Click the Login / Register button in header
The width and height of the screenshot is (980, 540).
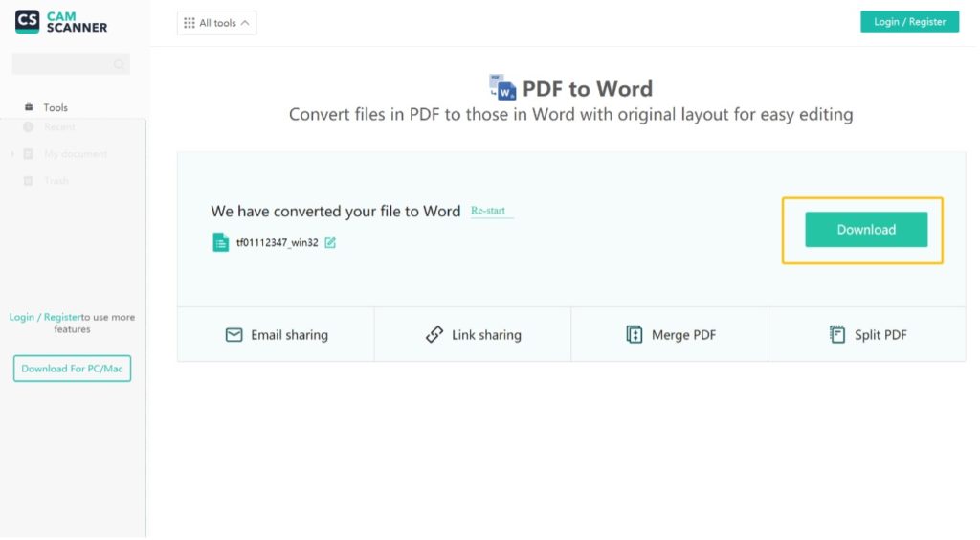[x=909, y=22]
